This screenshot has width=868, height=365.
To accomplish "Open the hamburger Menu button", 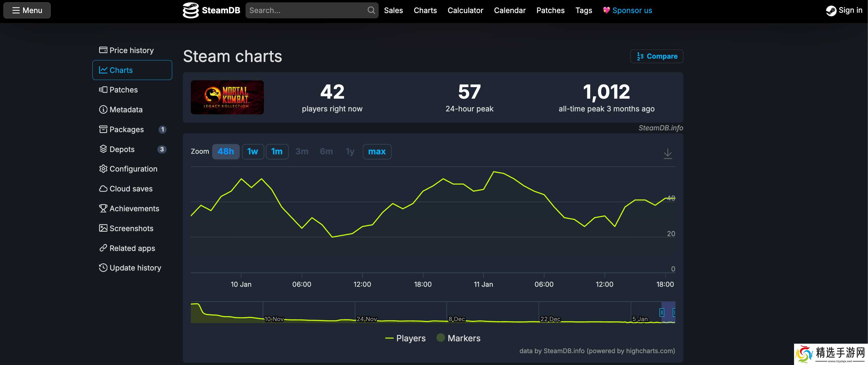I will tap(27, 10).
